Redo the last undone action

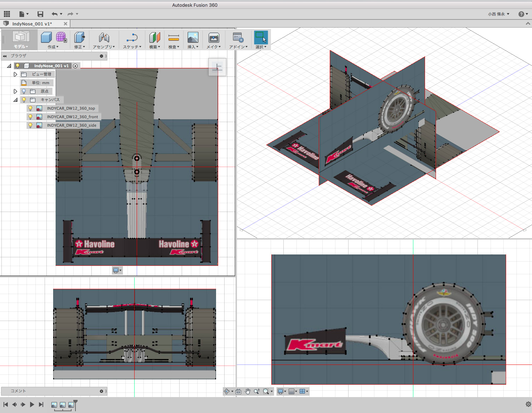[70, 14]
